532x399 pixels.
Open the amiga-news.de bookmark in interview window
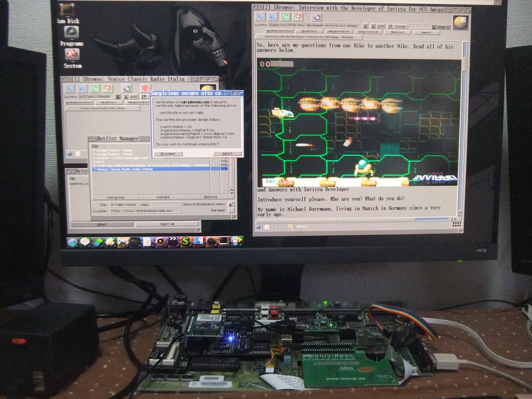pos(368,31)
